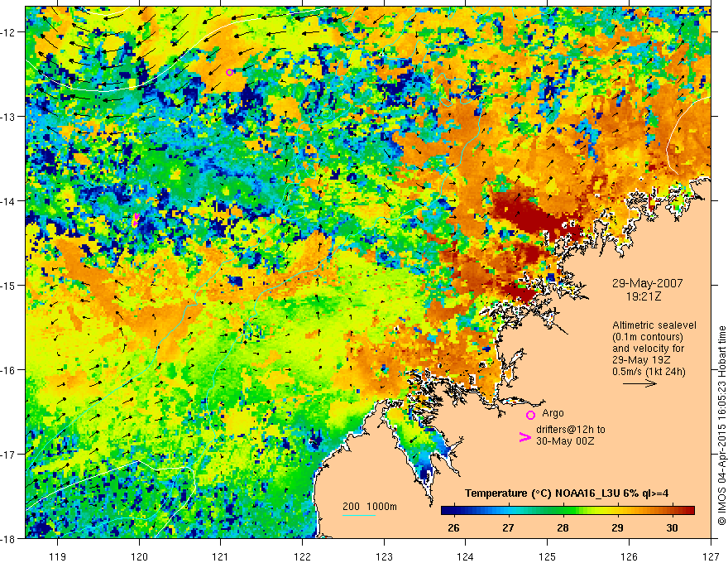
Task: Click the longitude axis label '123'
Action: (x=384, y=556)
